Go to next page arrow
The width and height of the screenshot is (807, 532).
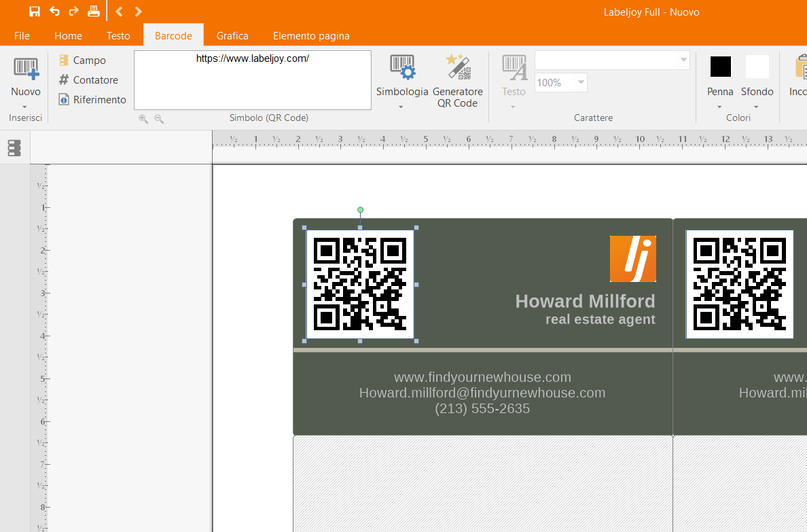(138, 12)
